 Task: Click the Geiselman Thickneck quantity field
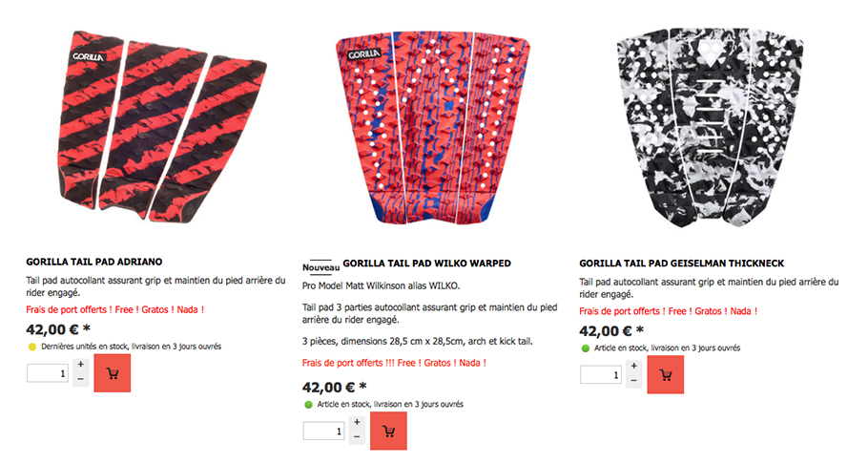click(x=601, y=375)
